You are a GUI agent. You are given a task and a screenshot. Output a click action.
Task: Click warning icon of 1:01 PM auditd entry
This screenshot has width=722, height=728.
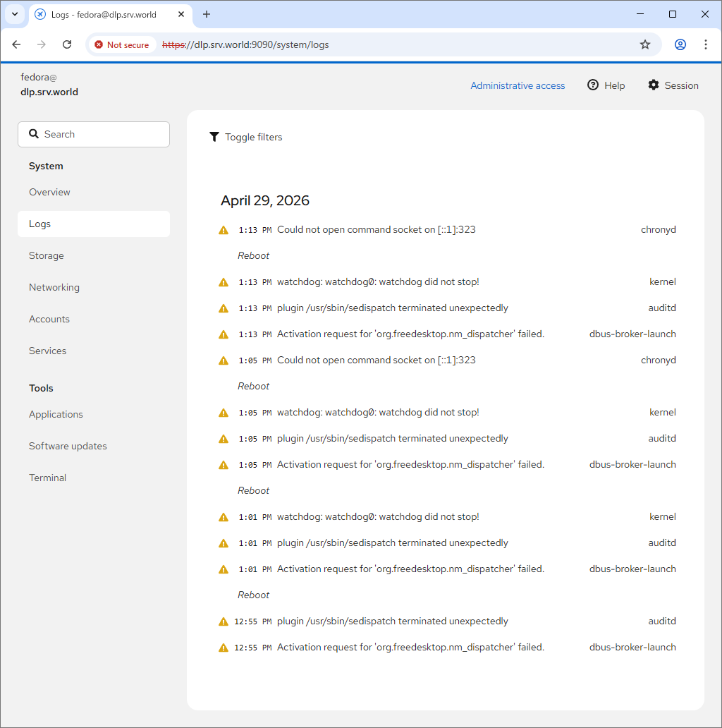[x=224, y=543]
